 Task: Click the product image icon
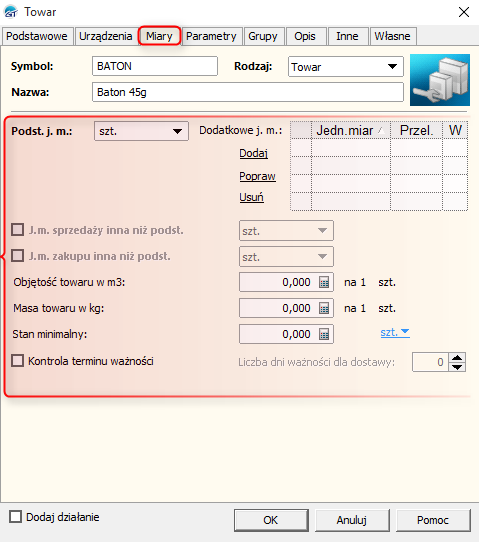(440, 80)
